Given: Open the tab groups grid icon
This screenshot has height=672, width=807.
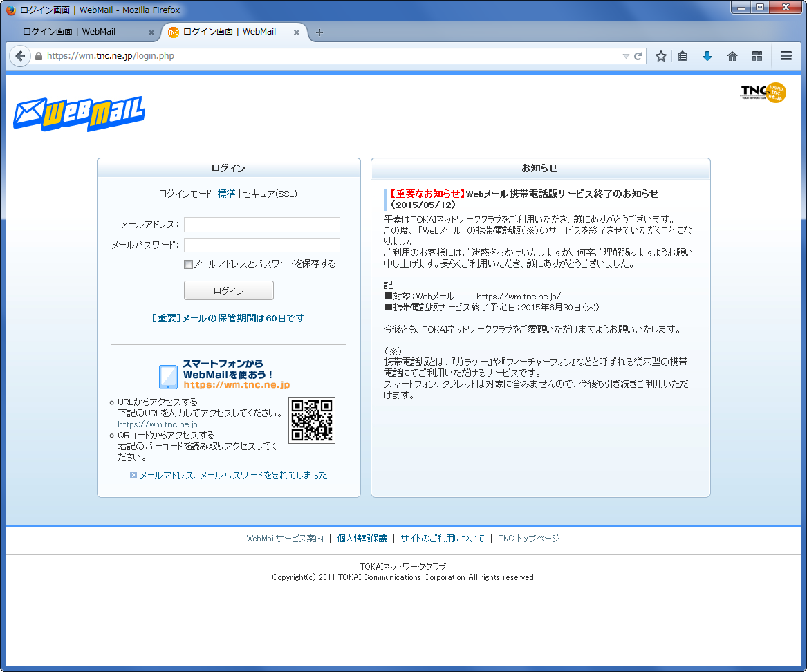Looking at the screenshot, I should [757, 56].
